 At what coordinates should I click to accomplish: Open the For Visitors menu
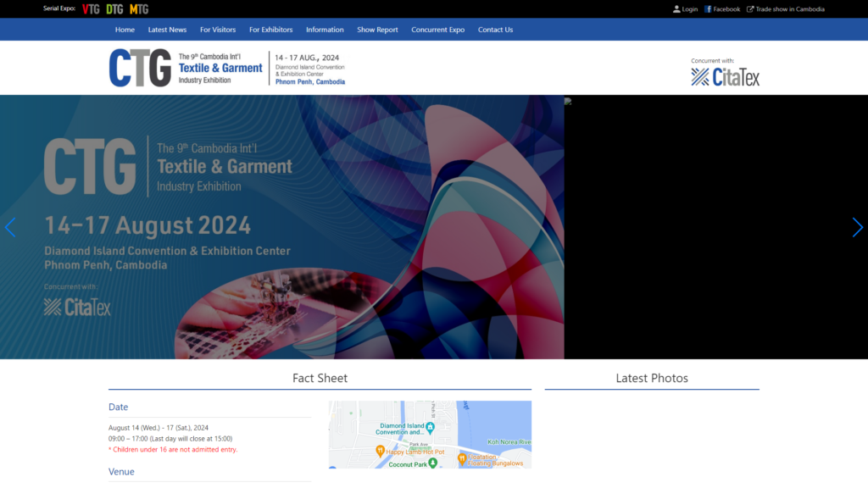(x=218, y=30)
